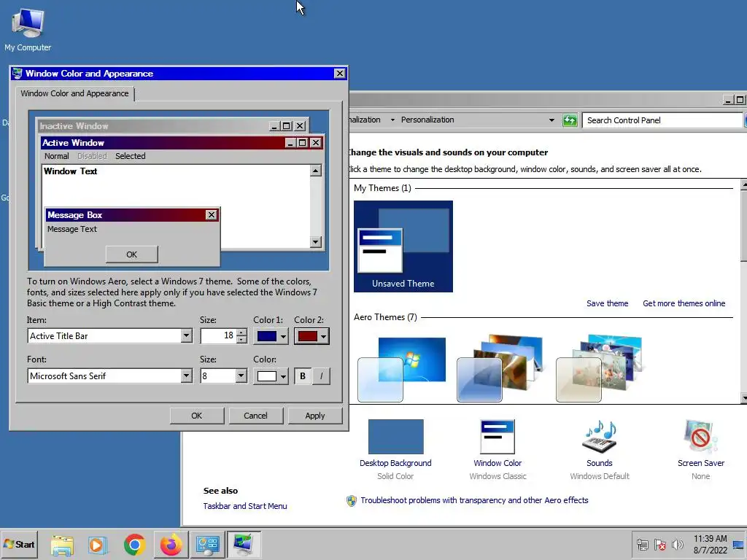This screenshot has width=747, height=560.
Task: Decrease item size with the down spinner
Action: pos(241,340)
